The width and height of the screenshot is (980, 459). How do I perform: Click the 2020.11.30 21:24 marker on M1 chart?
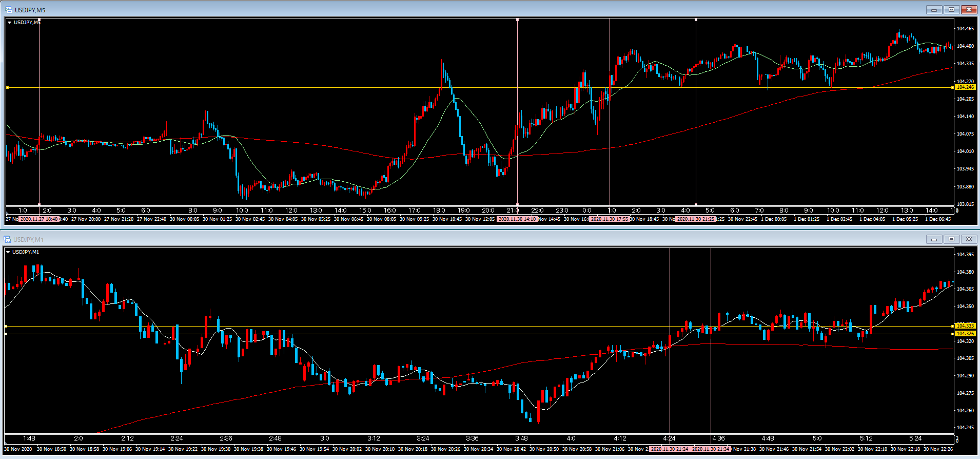[670, 449]
